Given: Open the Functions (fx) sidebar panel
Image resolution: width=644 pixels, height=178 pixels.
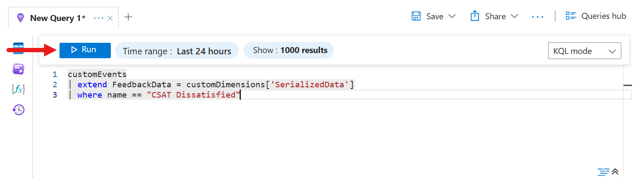Looking at the screenshot, I should pos(18,89).
